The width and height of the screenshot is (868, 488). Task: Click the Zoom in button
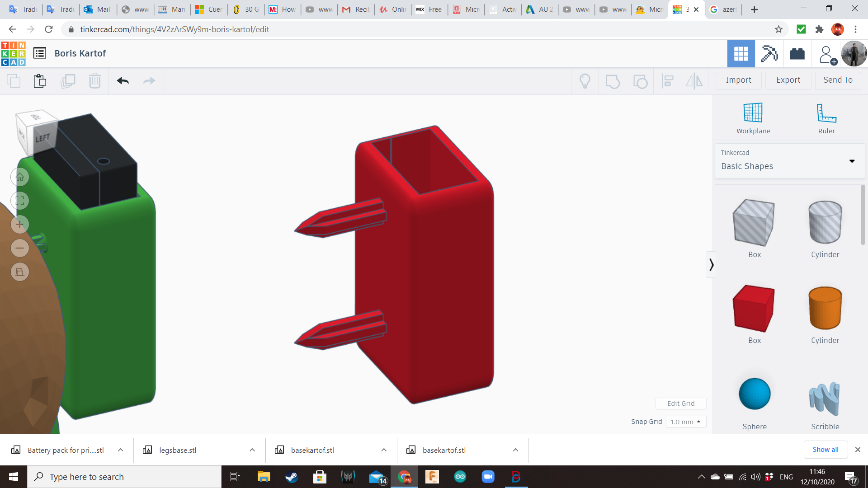click(x=20, y=225)
